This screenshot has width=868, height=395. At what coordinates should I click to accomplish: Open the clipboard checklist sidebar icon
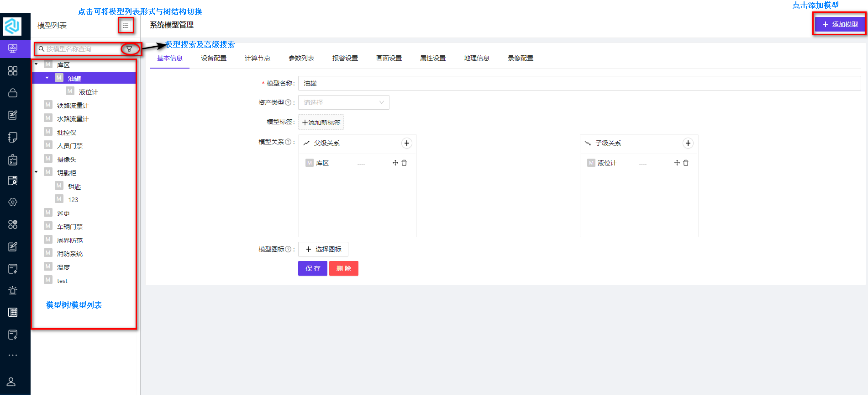(13, 159)
